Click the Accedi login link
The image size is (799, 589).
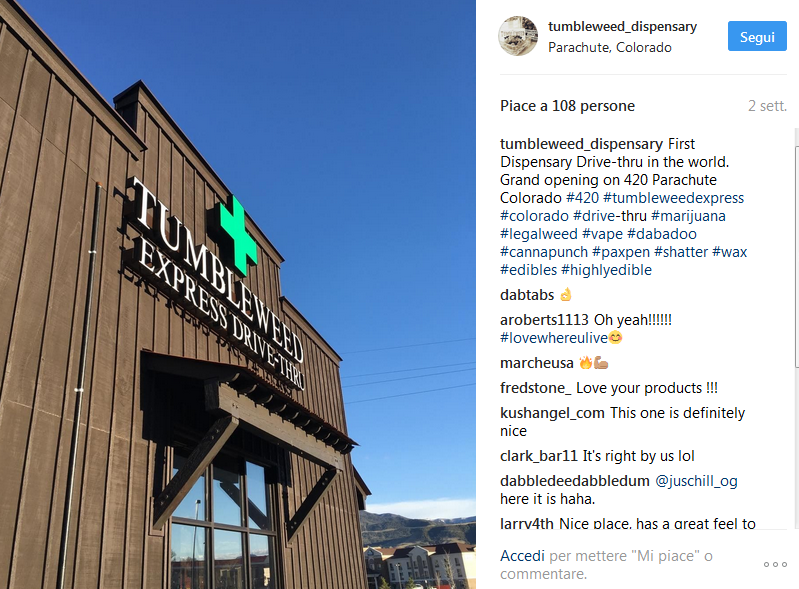pos(522,555)
